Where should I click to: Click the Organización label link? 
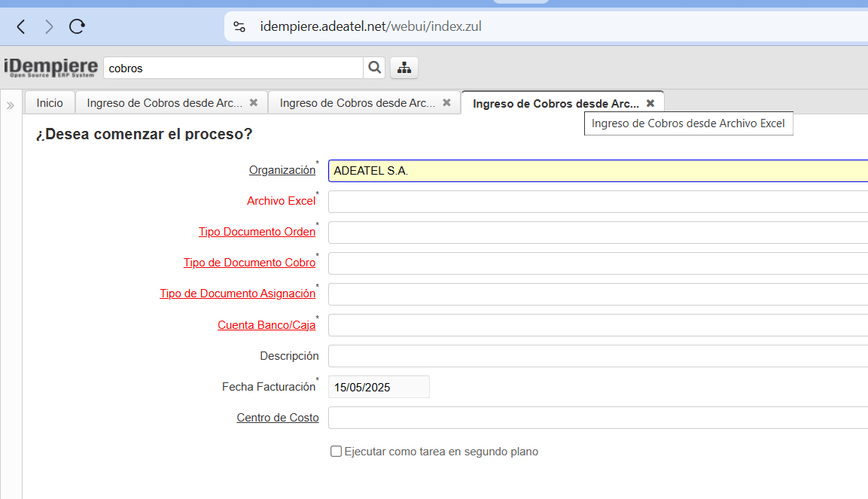tap(282, 170)
